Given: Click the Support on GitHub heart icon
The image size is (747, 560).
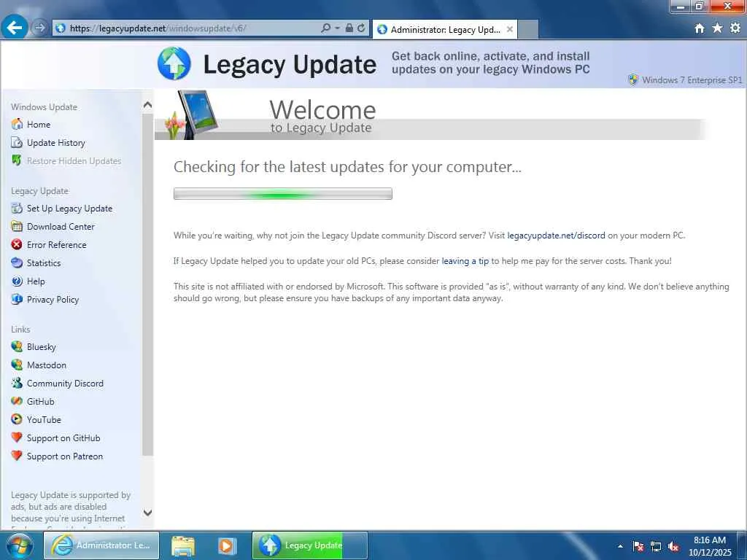Looking at the screenshot, I should [x=17, y=437].
